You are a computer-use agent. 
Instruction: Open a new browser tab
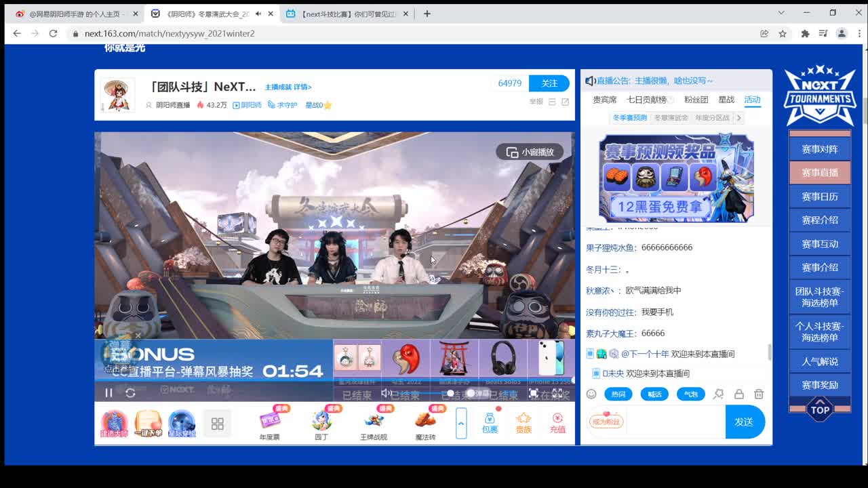[427, 14]
